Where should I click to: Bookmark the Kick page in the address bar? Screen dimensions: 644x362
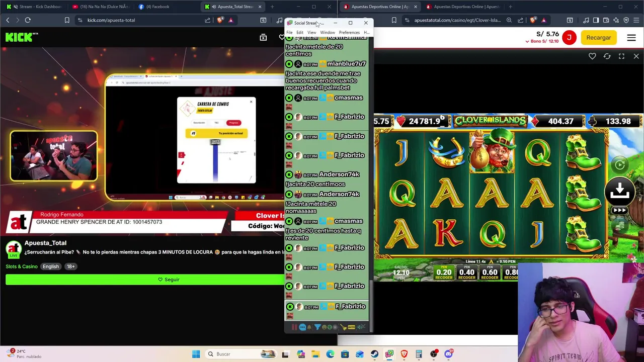(67, 20)
